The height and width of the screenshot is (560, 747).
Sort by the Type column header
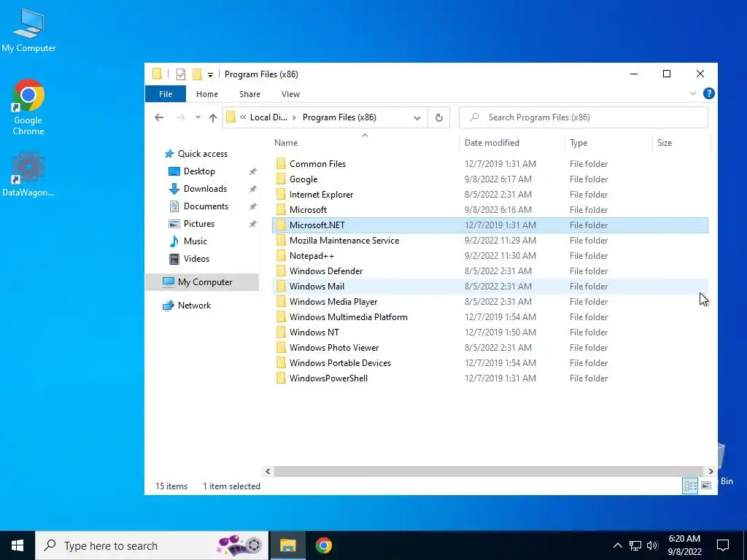578,142
